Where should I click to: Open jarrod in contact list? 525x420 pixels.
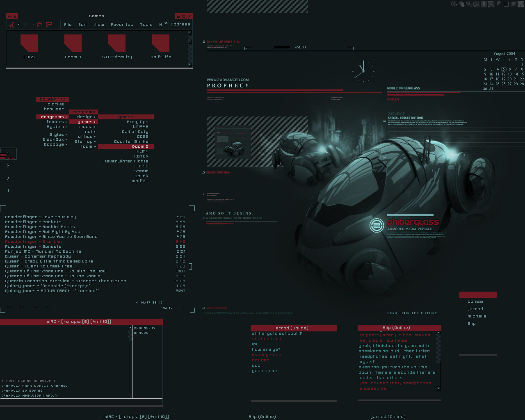click(x=475, y=309)
